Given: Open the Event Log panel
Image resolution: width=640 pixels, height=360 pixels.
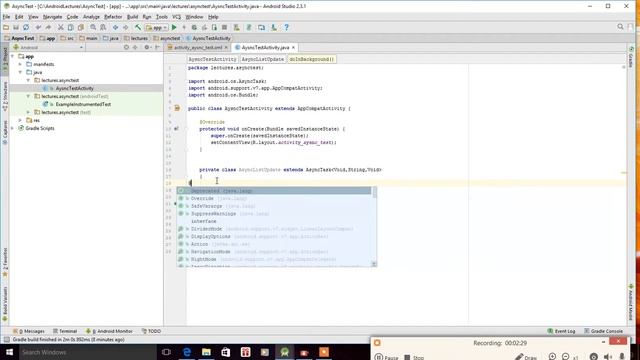Looking at the screenshot, I should coord(562,331).
